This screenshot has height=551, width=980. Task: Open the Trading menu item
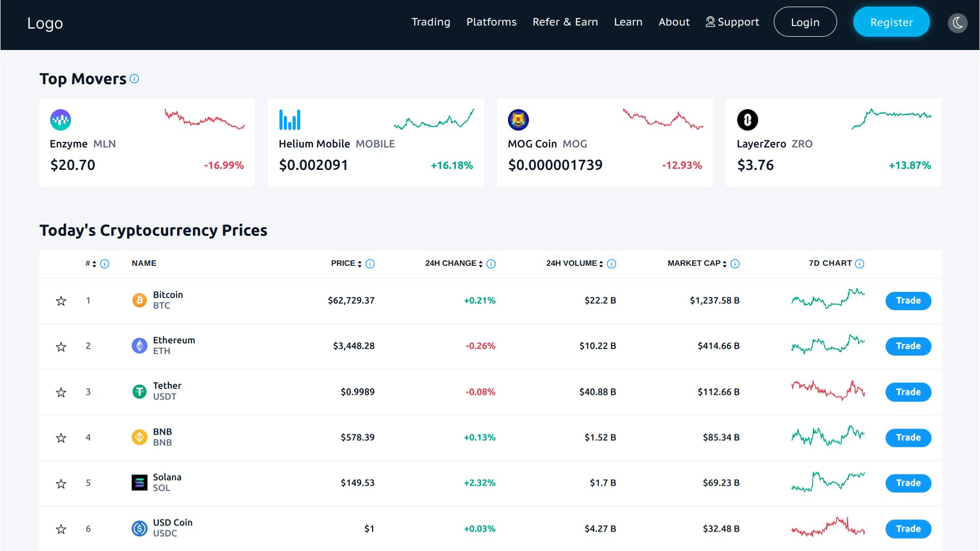pyautogui.click(x=430, y=22)
